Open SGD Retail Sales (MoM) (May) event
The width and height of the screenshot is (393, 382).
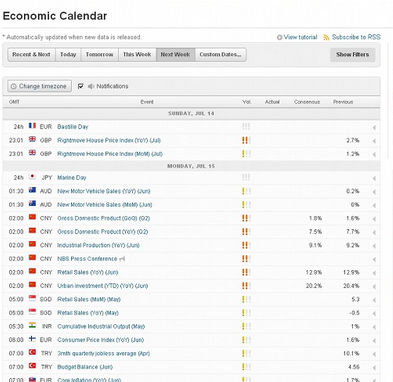tap(89, 299)
